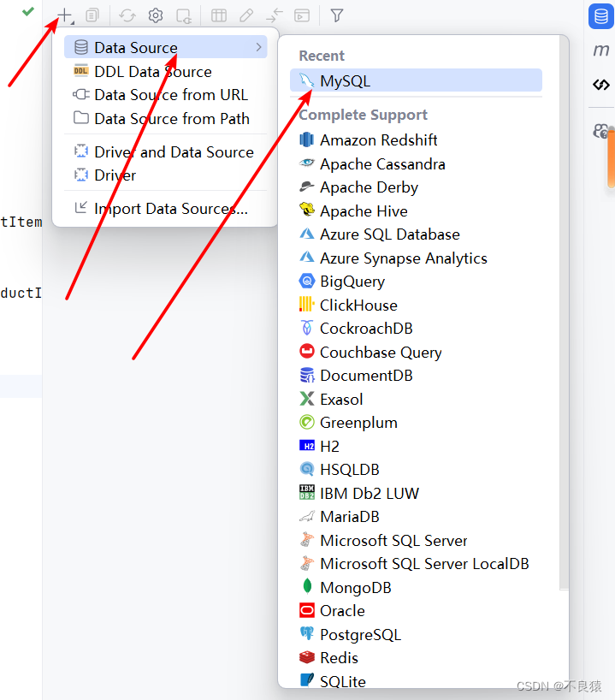Click the ClickHouse yellow bars icon
This screenshot has height=700, width=615.
(306, 304)
